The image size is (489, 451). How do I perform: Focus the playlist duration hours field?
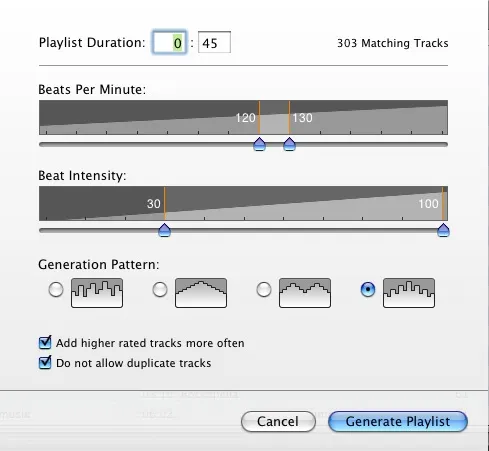169,42
